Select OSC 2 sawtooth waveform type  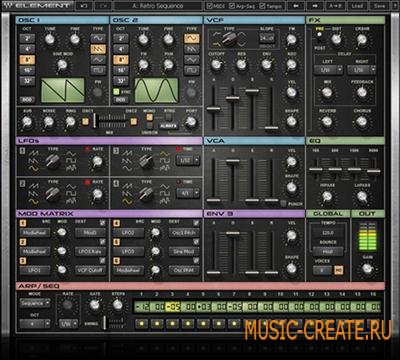pos(192,49)
